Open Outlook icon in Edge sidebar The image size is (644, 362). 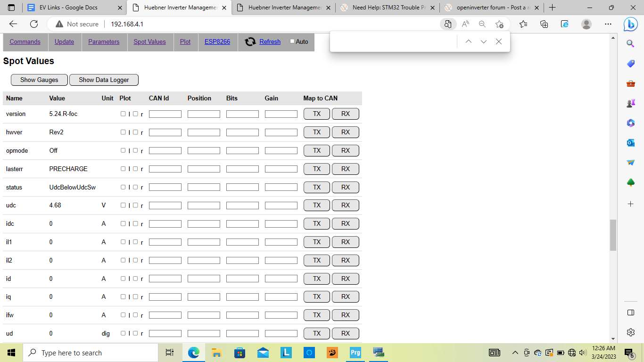pos(630,143)
